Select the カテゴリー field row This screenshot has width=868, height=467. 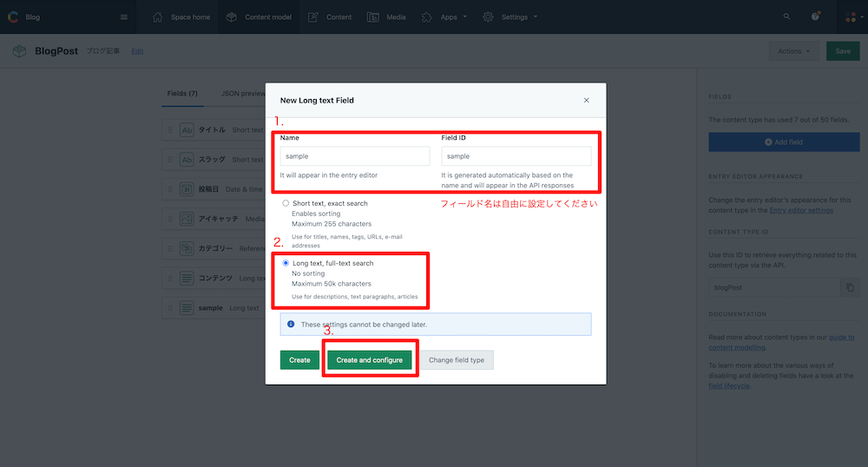214,248
